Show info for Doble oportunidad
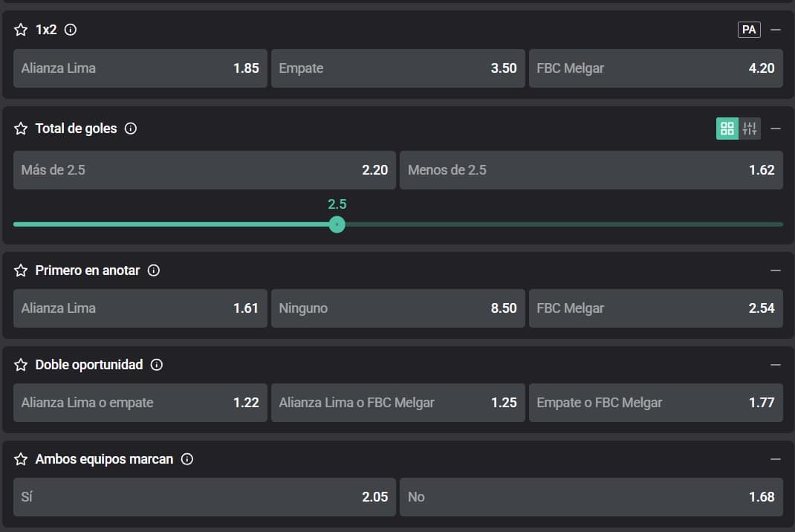 pyautogui.click(x=157, y=365)
